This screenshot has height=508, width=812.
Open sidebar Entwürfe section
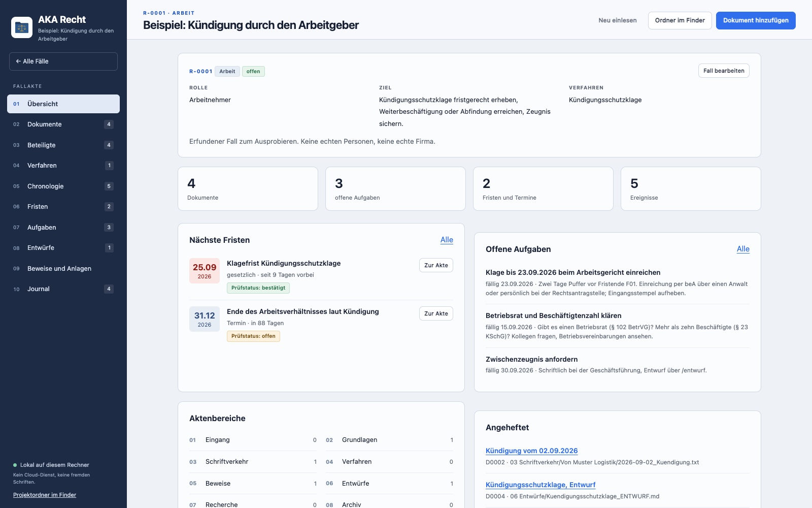[63, 248]
